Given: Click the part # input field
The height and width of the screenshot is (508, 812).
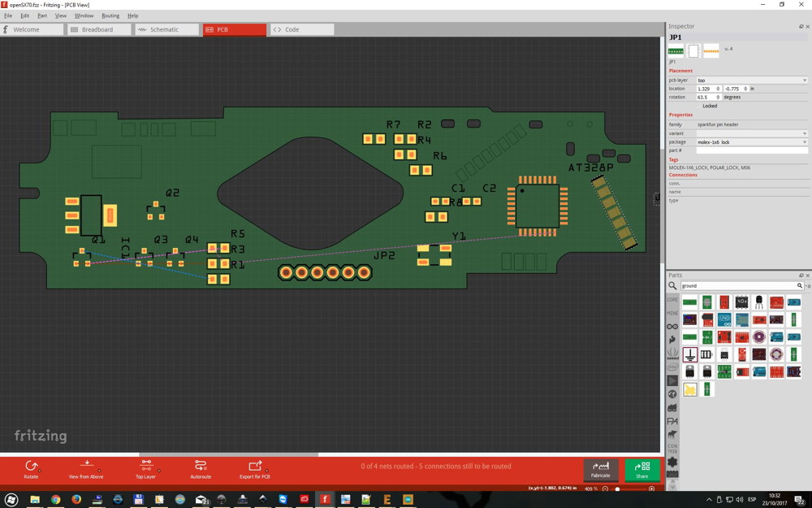Looking at the screenshot, I should click(x=751, y=150).
